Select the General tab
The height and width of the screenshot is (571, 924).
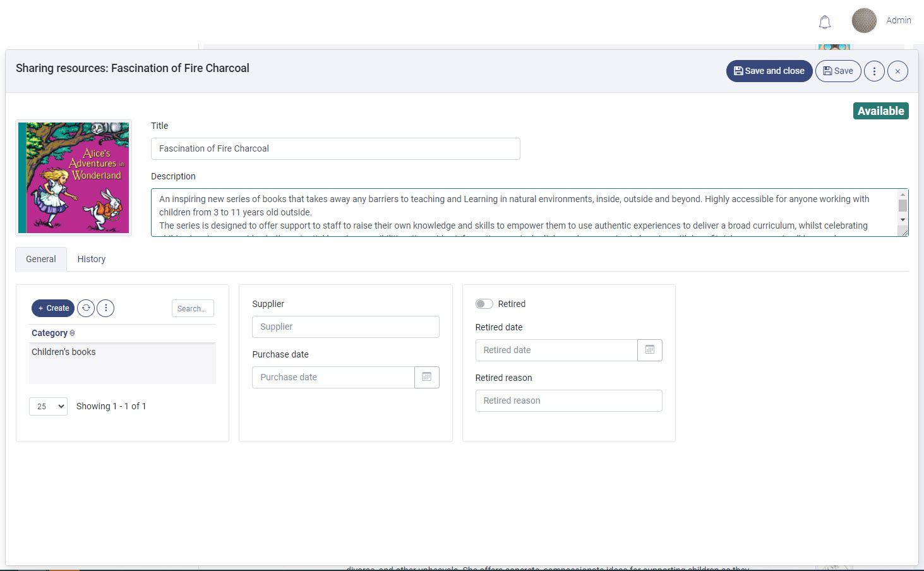pos(40,259)
